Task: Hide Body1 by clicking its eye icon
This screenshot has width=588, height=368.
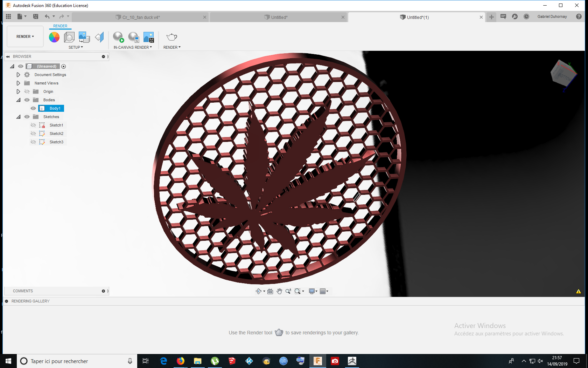Action: [x=33, y=108]
